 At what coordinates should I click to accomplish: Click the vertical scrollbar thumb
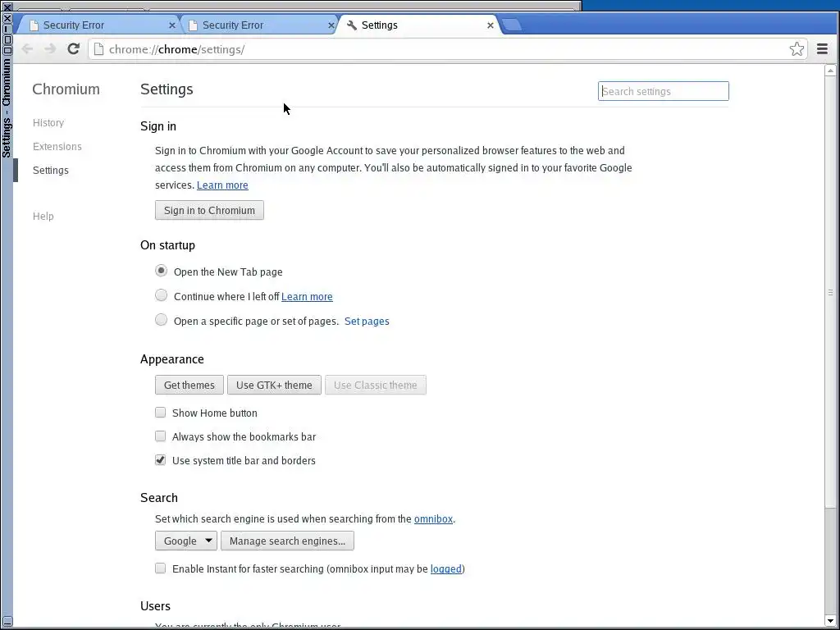pyautogui.click(x=830, y=292)
